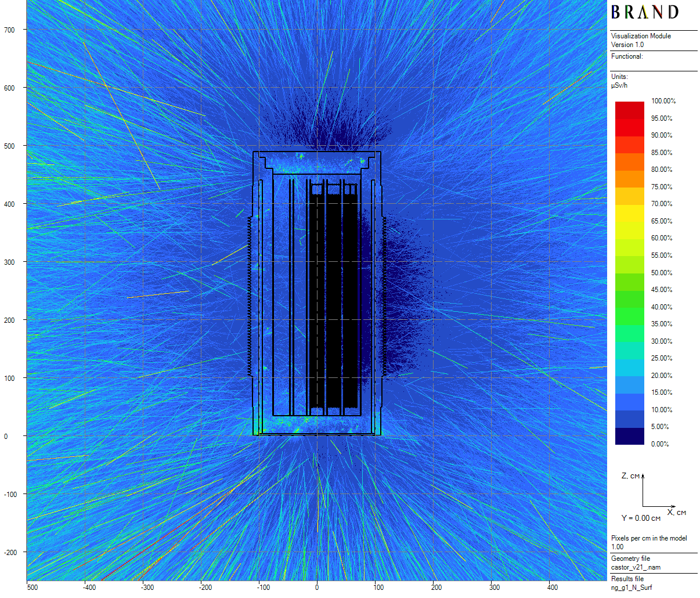The width and height of the screenshot is (700, 598).
Task: Select the Pixels per cm value 1.00
Action: (x=617, y=547)
